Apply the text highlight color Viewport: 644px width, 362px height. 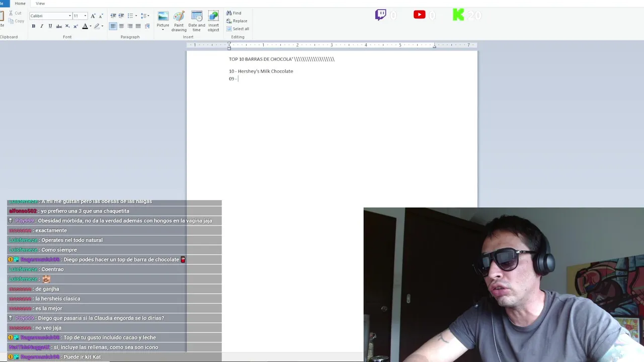[x=97, y=26]
